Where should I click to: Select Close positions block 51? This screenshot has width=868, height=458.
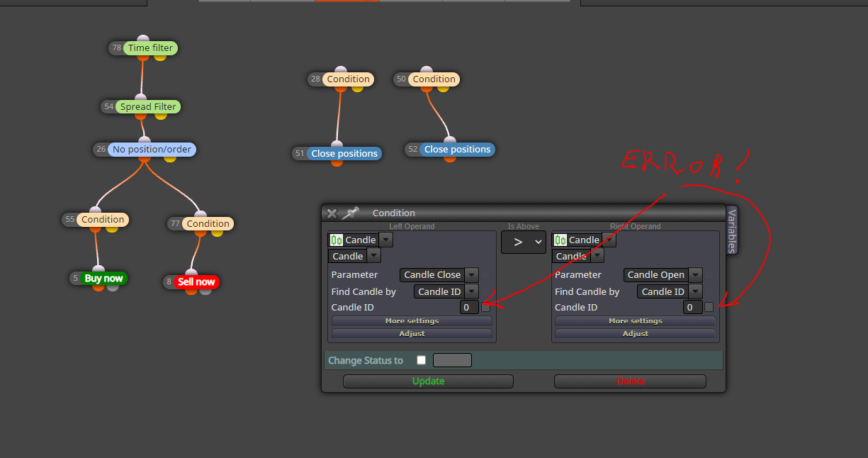click(x=344, y=153)
